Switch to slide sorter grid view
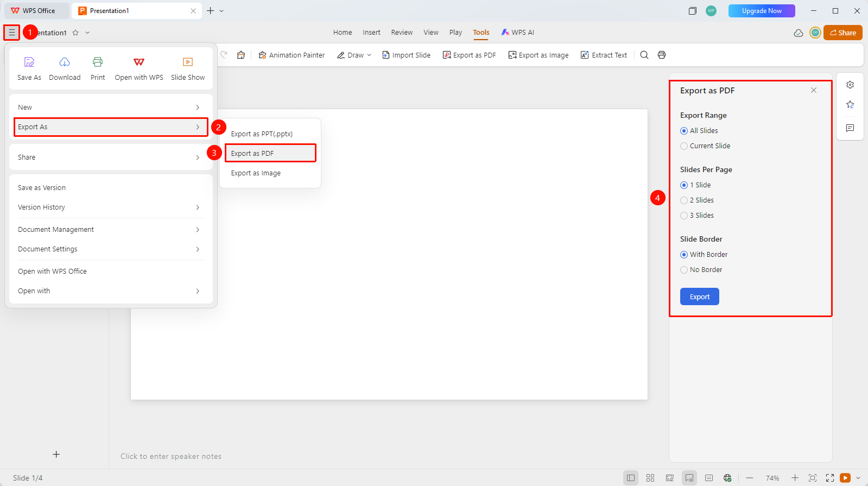The width and height of the screenshot is (868, 486). pos(650,478)
